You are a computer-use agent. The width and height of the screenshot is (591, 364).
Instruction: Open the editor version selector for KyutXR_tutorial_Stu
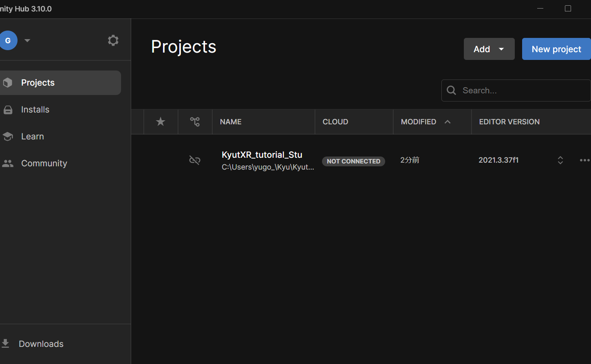[x=560, y=160]
